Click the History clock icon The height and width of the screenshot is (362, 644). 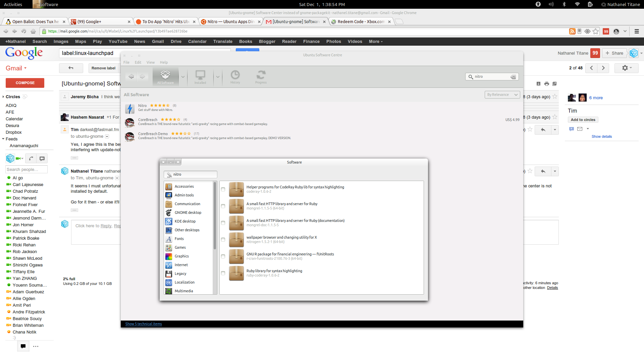(x=235, y=75)
